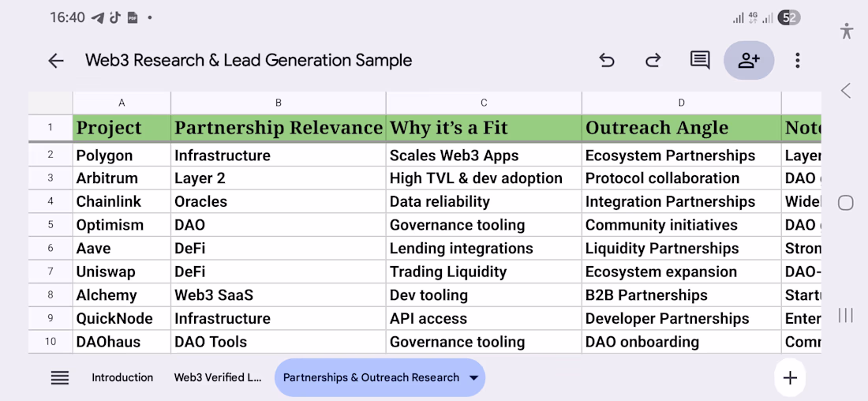Open the comments icon
Image resolution: width=868 pixels, height=401 pixels.
[x=700, y=61]
